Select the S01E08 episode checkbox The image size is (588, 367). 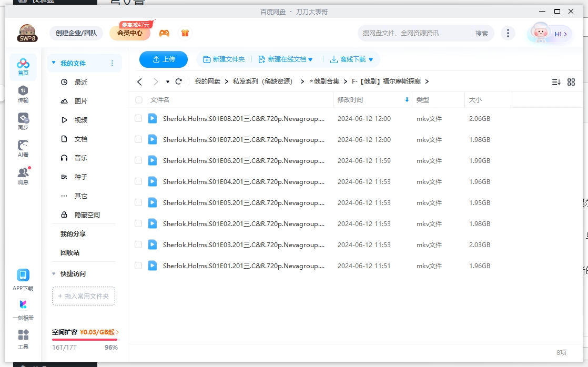(138, 118)
